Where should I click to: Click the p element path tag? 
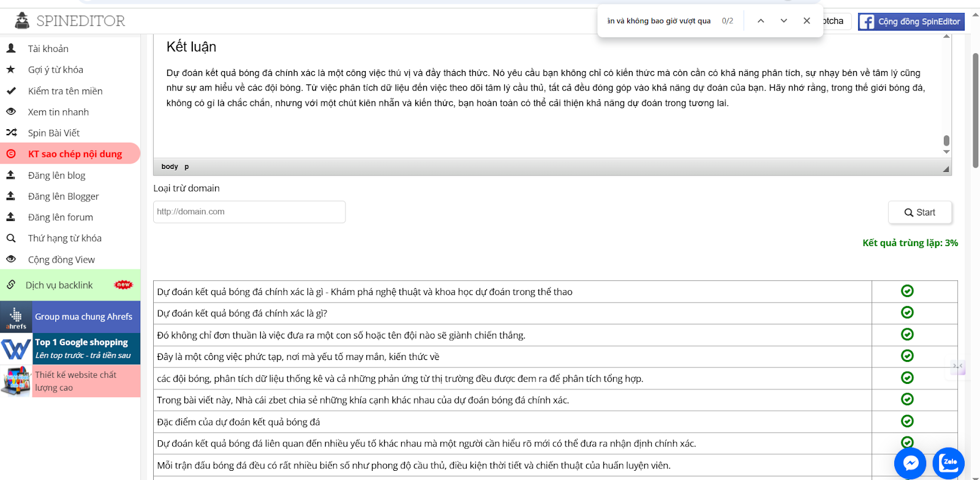187,167
